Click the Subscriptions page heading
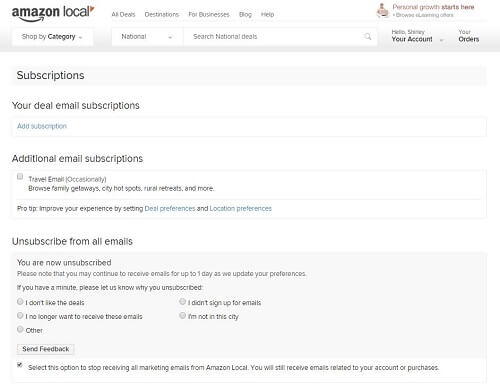Viewport: 500px width, 389px height. 50,75
